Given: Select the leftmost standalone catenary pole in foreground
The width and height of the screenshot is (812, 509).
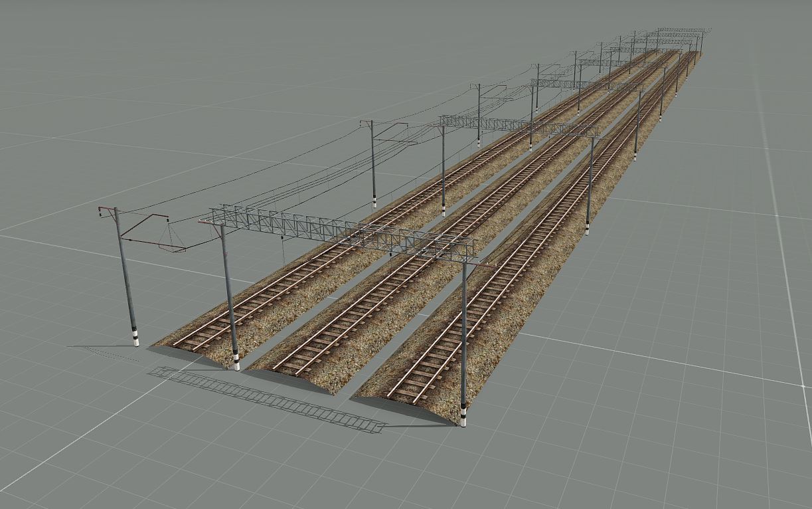Looking at the screenshot, I should [125, 276].
